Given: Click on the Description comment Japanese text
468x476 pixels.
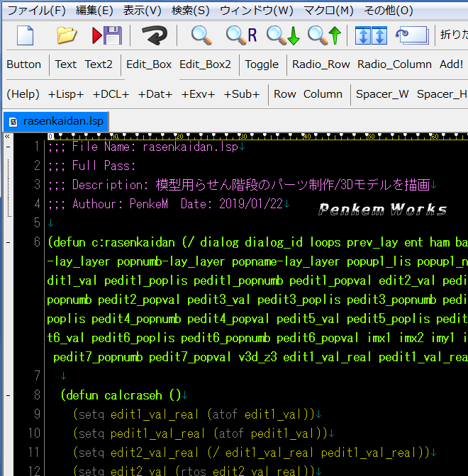Looking at the screenshot, I should pos(293,185).
